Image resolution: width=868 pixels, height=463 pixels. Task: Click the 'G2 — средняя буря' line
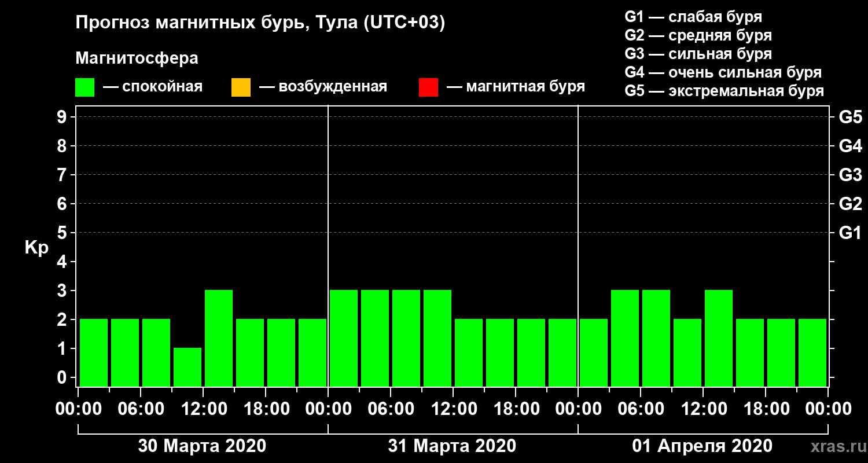pos(698,35)
